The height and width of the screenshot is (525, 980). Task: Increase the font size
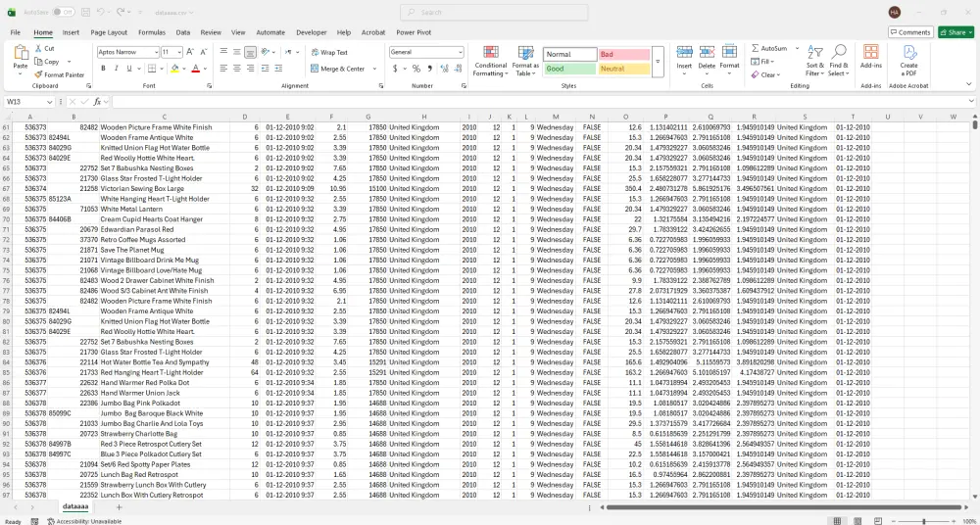[191, 52]
